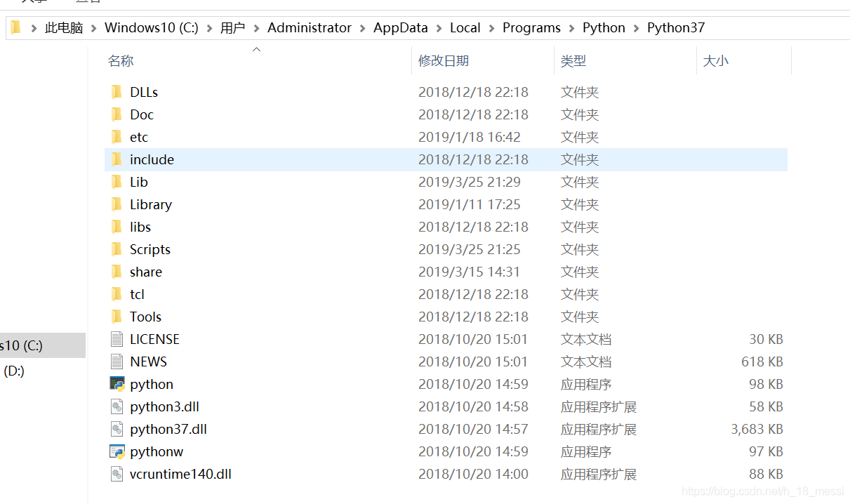Screen dimensions: 850x504
Task: Expand the chevron before 此电脑 breadcrumb
Action: [34, 28]
